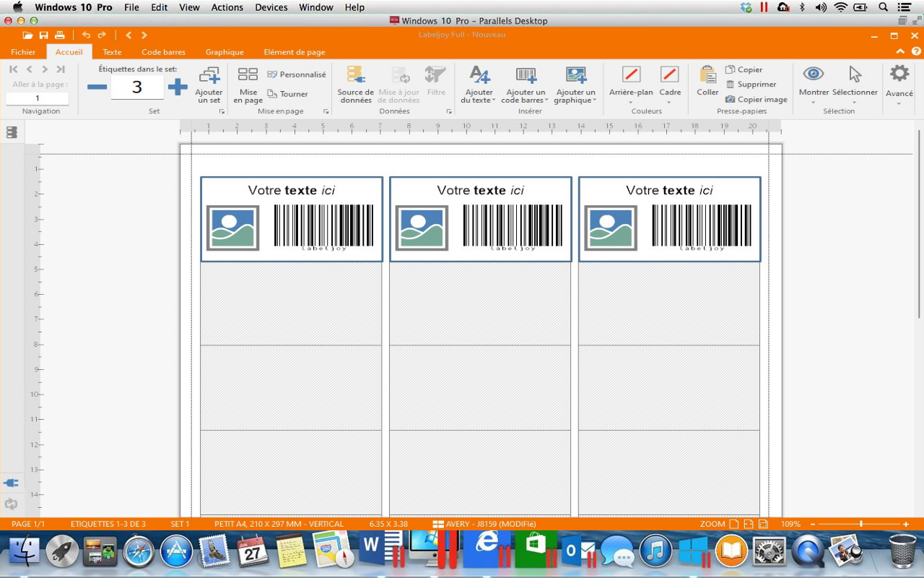This screenshot has height=578, width=924.
Task: Switch to the Graphique tab
Action: pyautogui.click(x=225, y=52)
